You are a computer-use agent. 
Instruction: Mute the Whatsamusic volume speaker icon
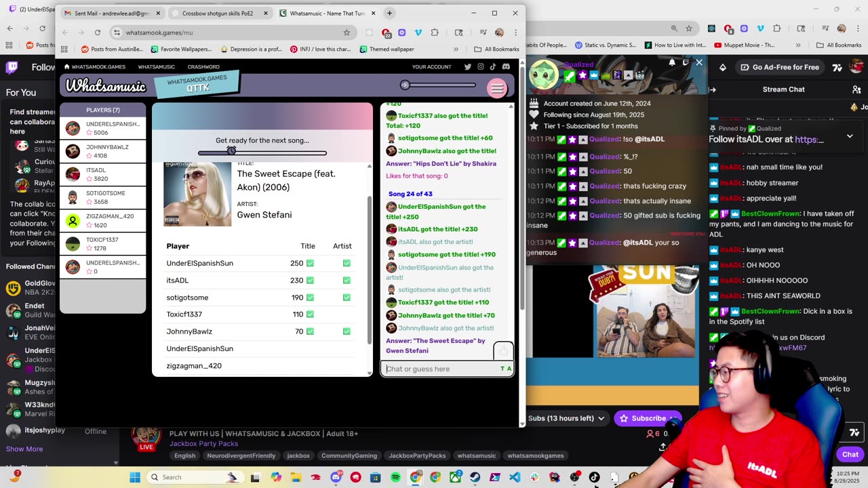pyautogui.click(x=405, y=85)
